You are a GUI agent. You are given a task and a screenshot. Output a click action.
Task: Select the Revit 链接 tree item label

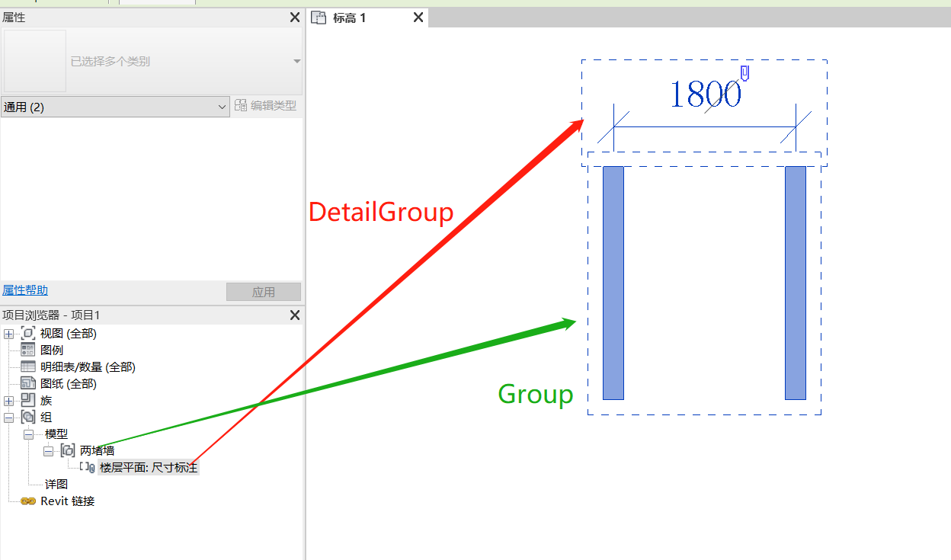(x=68, y=501)
